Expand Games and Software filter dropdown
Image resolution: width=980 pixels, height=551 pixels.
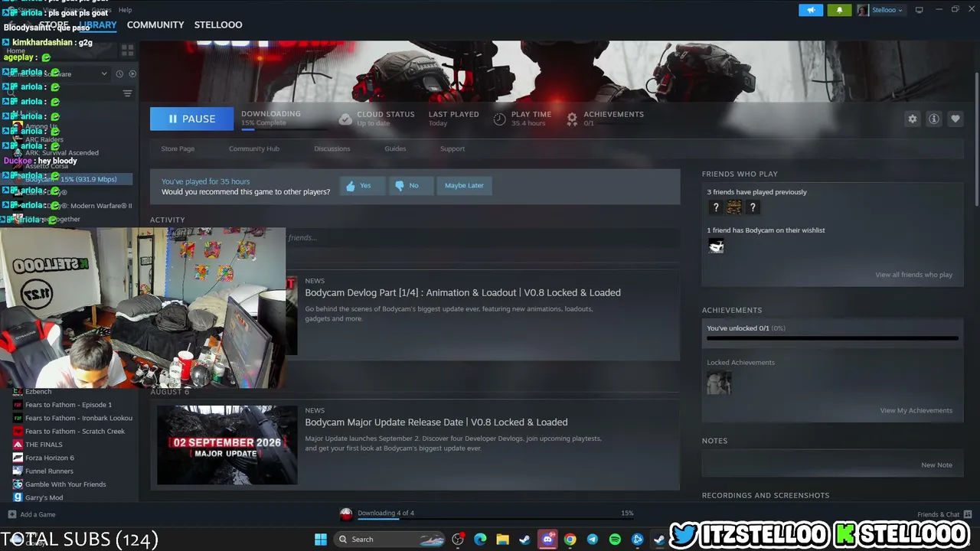point(104,73)
